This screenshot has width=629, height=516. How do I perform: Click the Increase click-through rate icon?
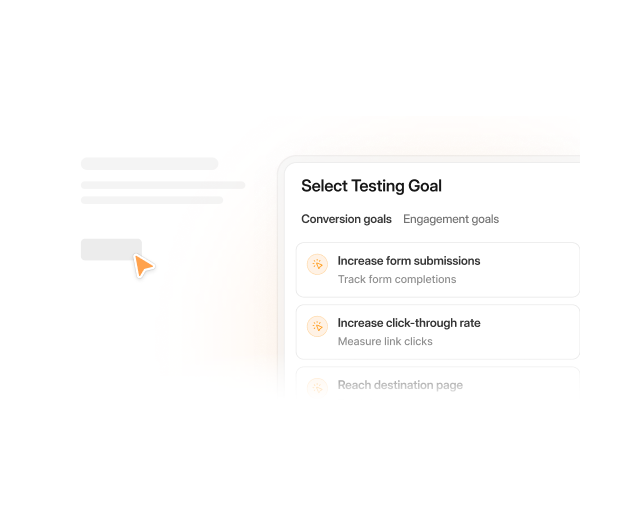pyautogui.click(x=317, y=327)
